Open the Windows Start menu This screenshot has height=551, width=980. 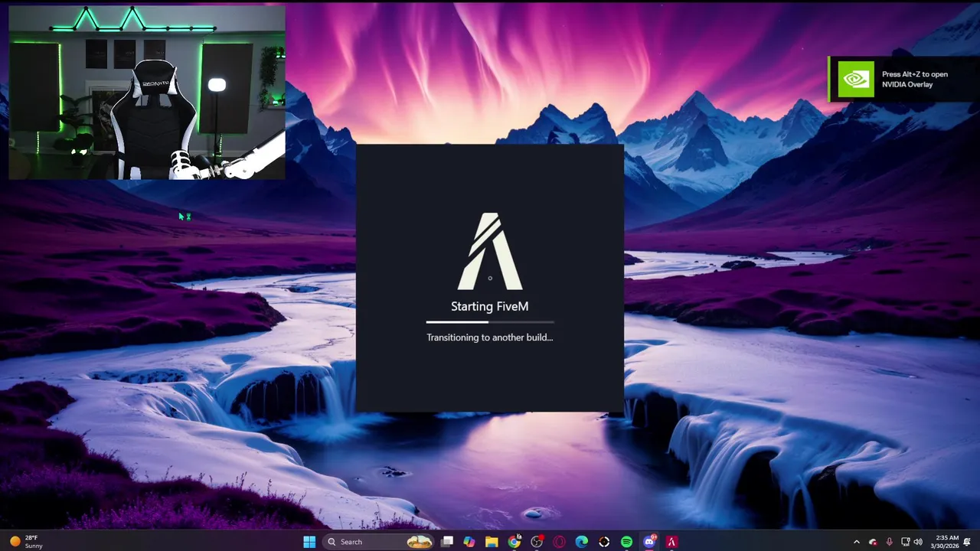[x=309, y=542]
